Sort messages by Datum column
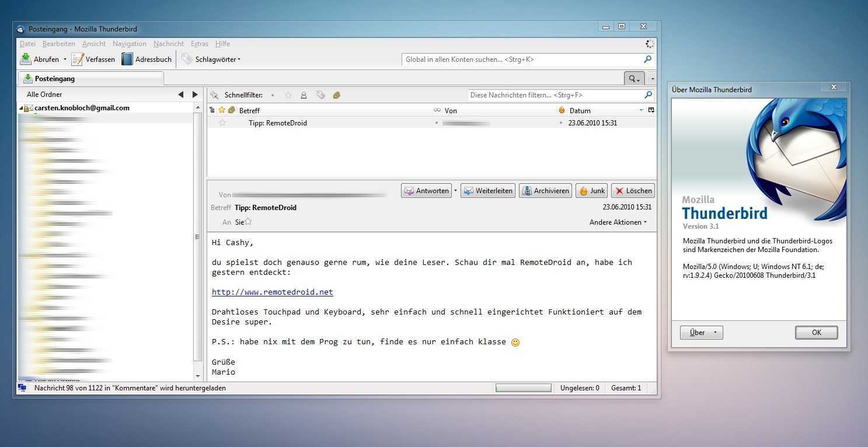 606,110
